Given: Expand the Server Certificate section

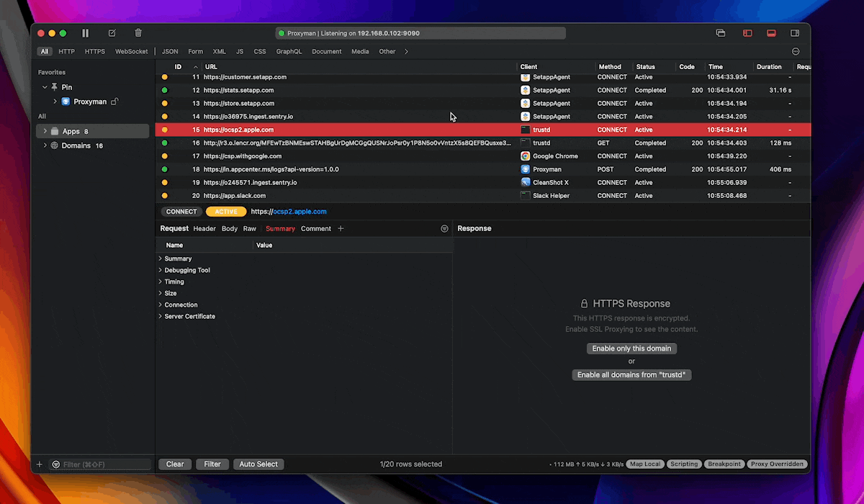Looking at the screenshot, I should click(x=160, y=316).
